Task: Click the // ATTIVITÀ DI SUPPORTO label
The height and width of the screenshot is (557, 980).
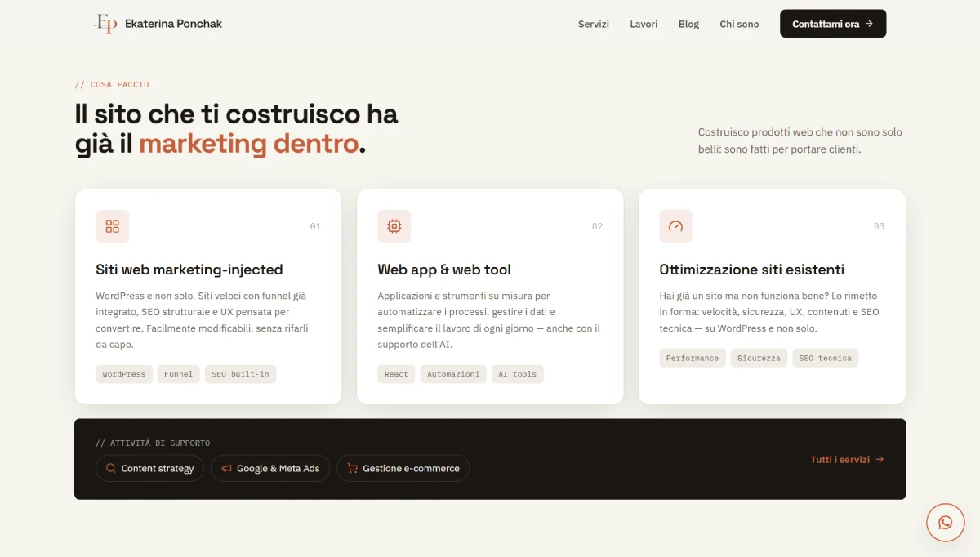Action: 153,443
